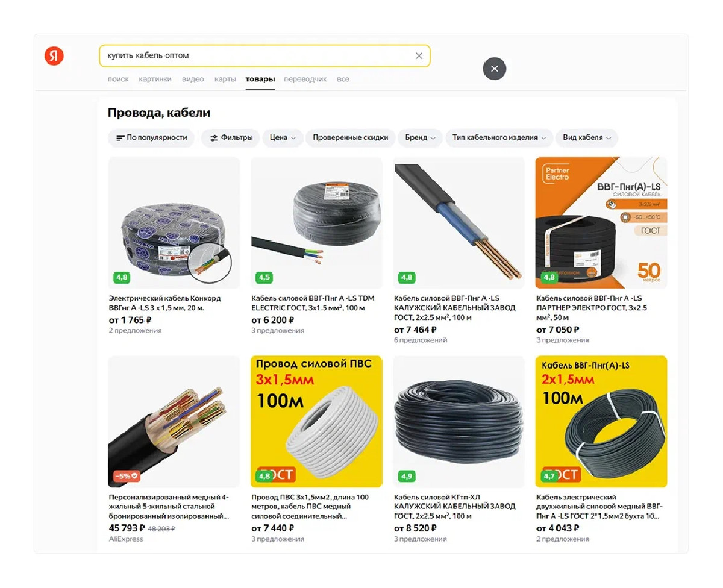The image size is (723, 588).
Task: Switch to the картинки tab
Action: coord(155,79)
